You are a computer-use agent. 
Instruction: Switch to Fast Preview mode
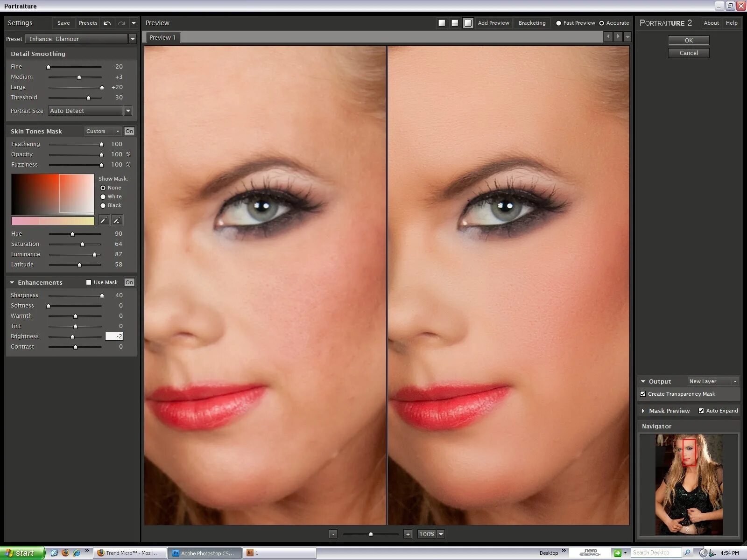coord(558,23)
